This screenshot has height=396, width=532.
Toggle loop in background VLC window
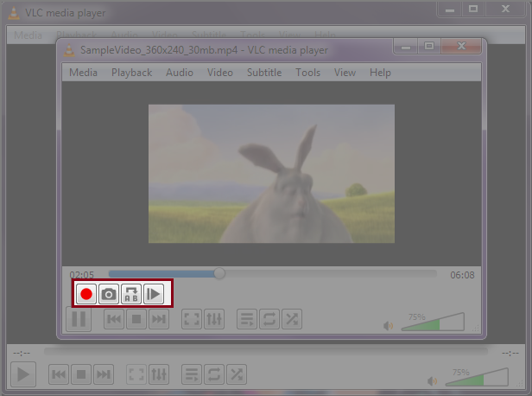pyautogui.click(x=214, y=374)
